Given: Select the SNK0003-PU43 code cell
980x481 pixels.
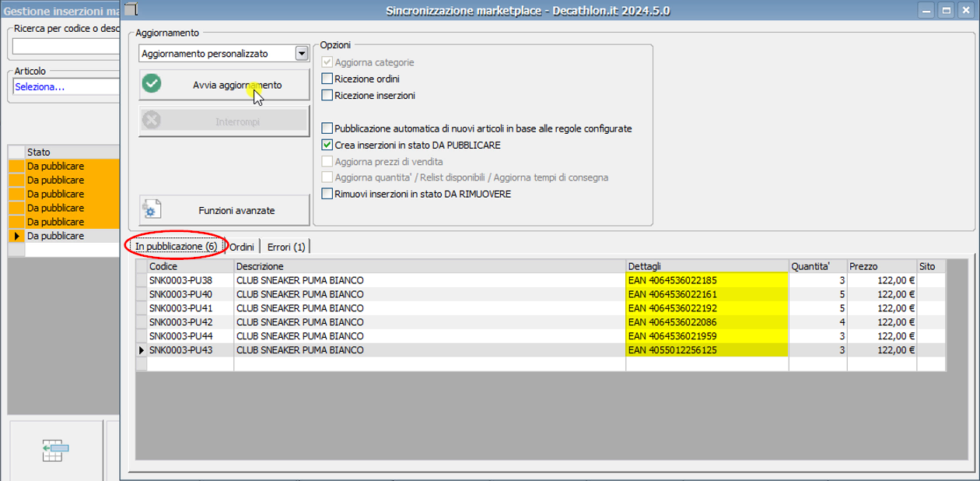Looking at the screenshot, I should tap(191, 350).
